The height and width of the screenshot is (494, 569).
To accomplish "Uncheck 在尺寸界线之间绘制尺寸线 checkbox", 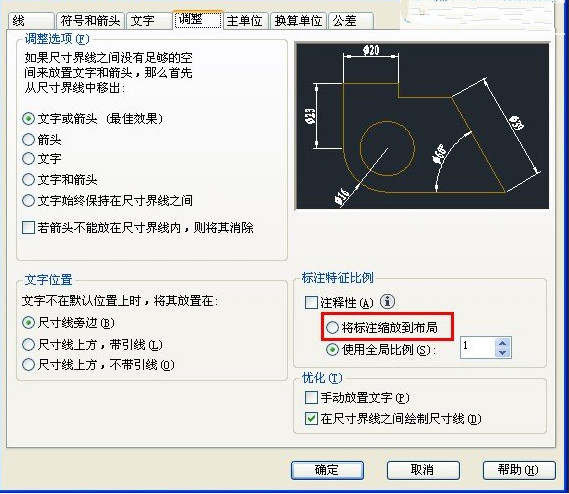I will coord(311,419).
